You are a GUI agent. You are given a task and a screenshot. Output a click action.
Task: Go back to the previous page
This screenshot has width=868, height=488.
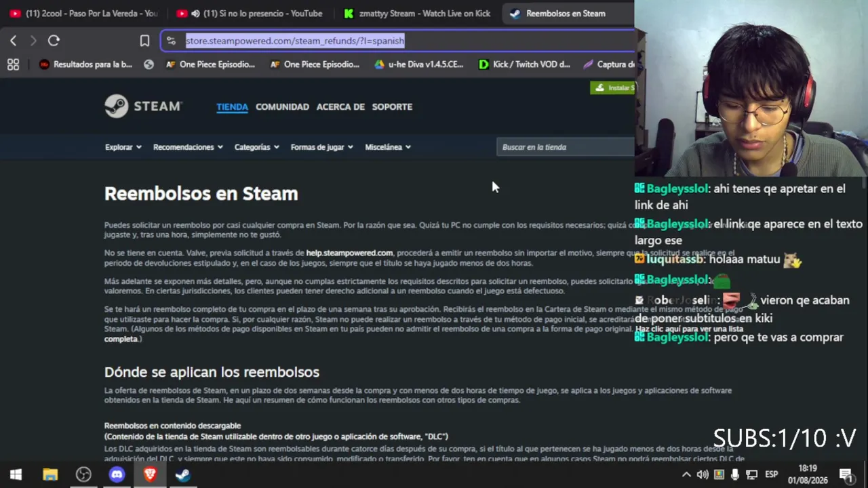[14, 41]
